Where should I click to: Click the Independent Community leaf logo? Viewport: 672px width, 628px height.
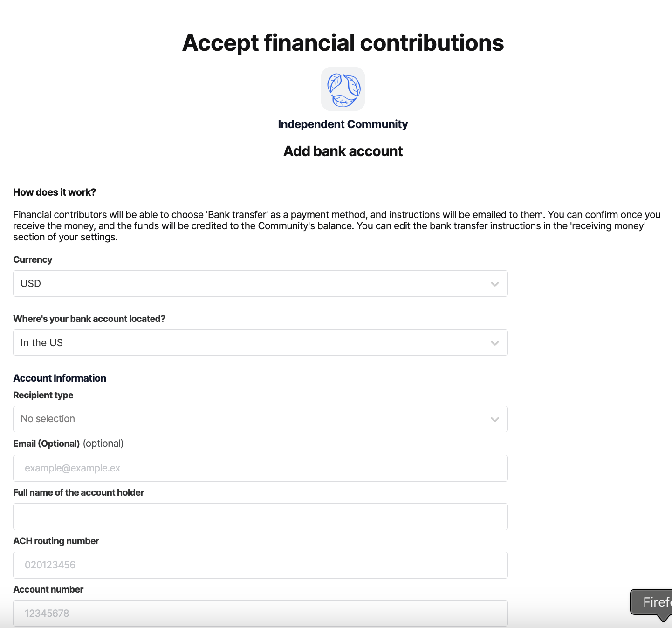click(343, 89)
